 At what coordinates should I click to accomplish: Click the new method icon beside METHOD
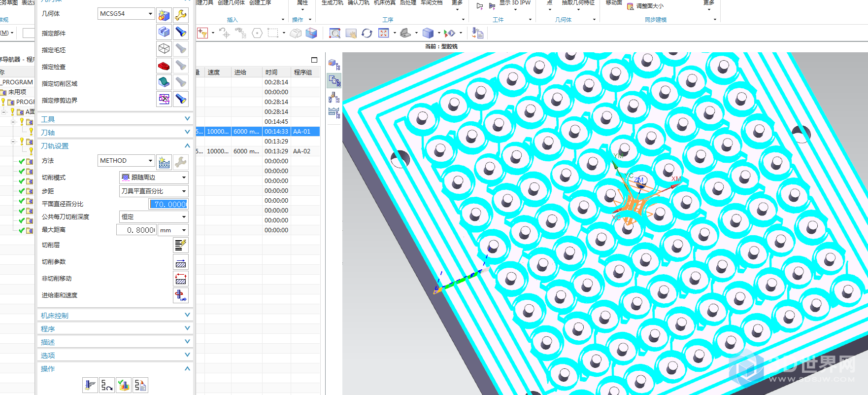[x=164, y=162]
